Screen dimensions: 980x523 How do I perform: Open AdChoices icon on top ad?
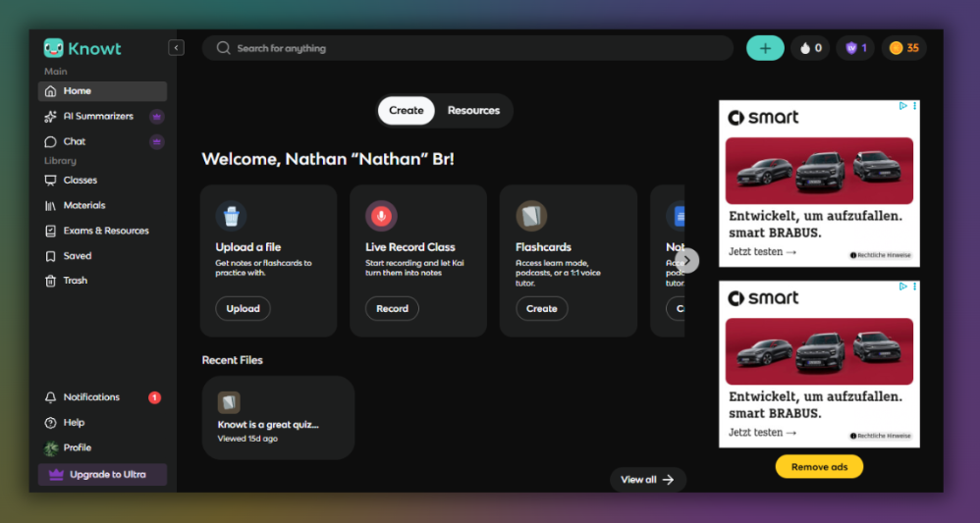coord(903,106)
